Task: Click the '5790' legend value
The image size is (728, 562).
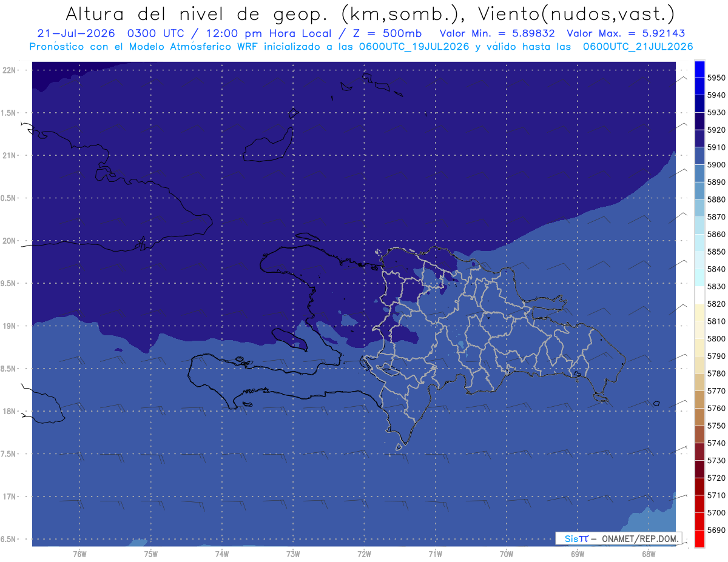Action: 716,356
